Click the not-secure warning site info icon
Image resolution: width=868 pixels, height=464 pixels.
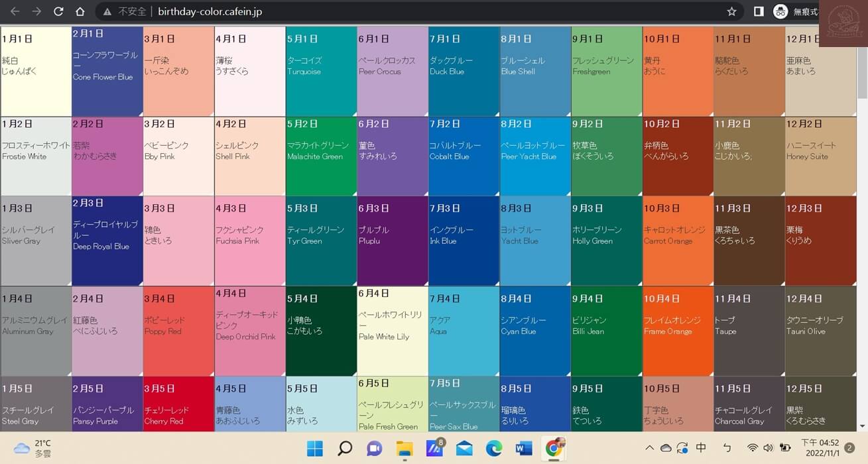pos(108,12)
